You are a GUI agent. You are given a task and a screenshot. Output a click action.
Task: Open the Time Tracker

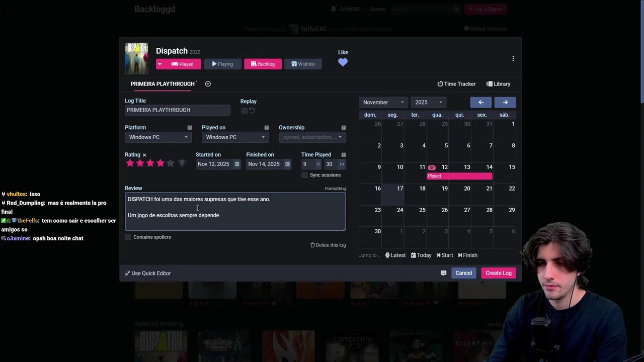pyautogui.click(x=456, y=84)
